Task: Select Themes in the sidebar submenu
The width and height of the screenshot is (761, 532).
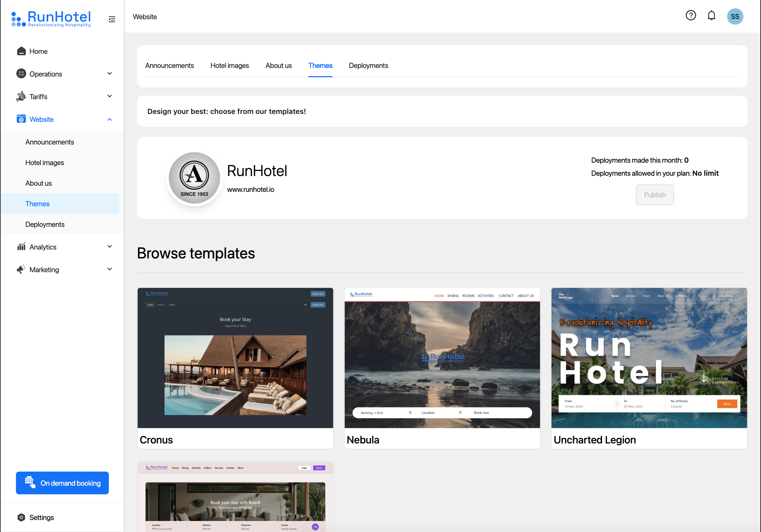Action: pos(60,204)
